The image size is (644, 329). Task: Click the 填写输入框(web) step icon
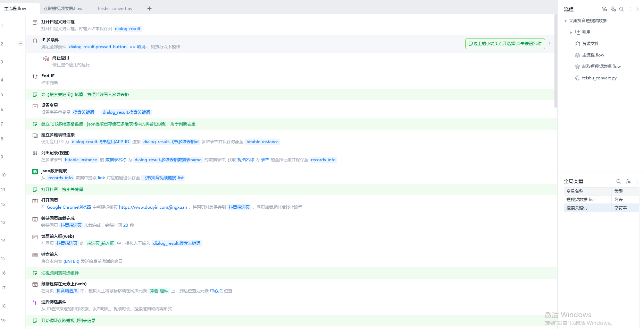tap(35, 237)
